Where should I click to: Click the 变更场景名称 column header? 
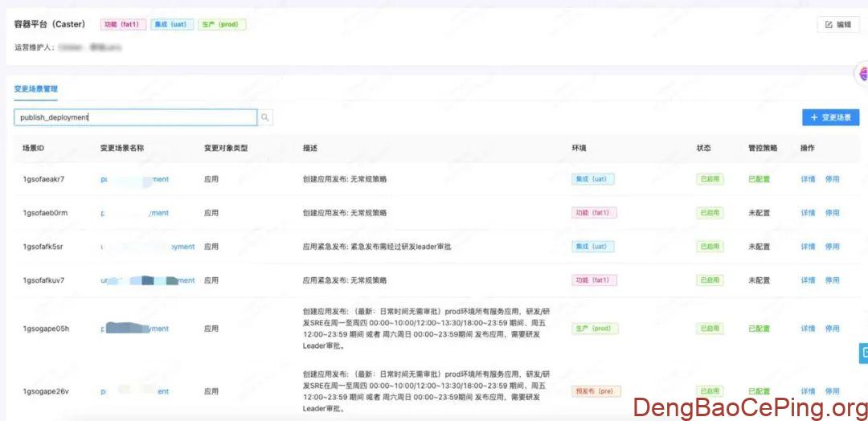(x=122, y=149)
